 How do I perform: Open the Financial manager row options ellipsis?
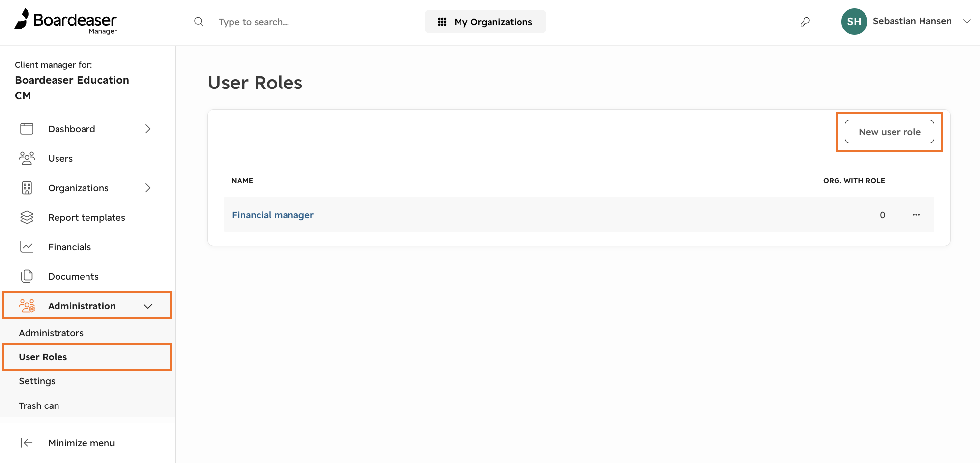pyautogui.click(x=916, y=215)
